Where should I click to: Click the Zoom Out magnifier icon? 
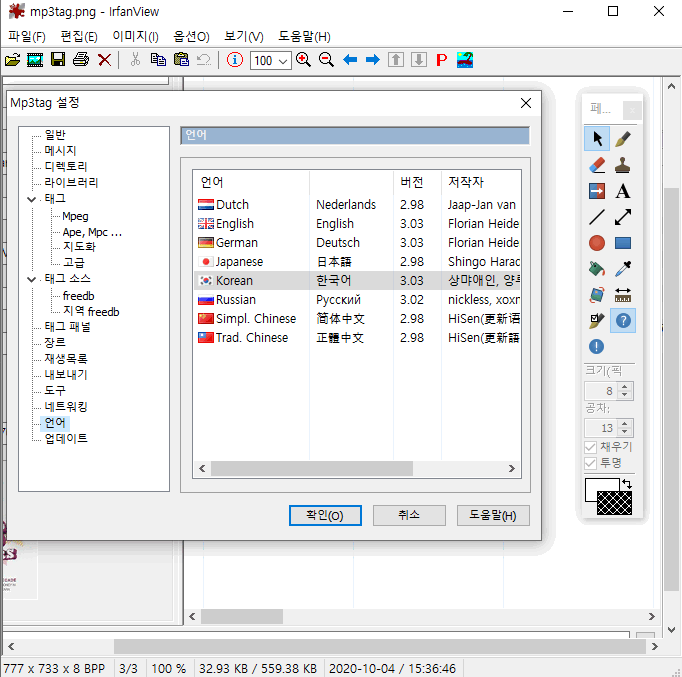click(326, 60)
